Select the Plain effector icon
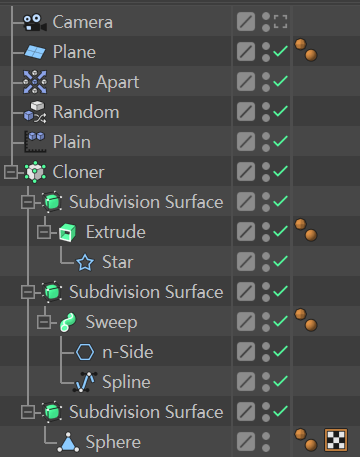 [35, 142]
